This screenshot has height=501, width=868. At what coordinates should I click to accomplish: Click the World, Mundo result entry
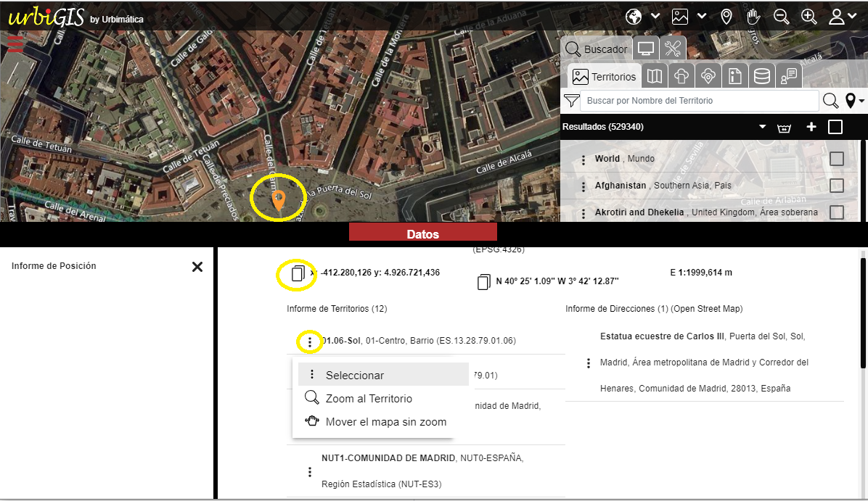624,159
